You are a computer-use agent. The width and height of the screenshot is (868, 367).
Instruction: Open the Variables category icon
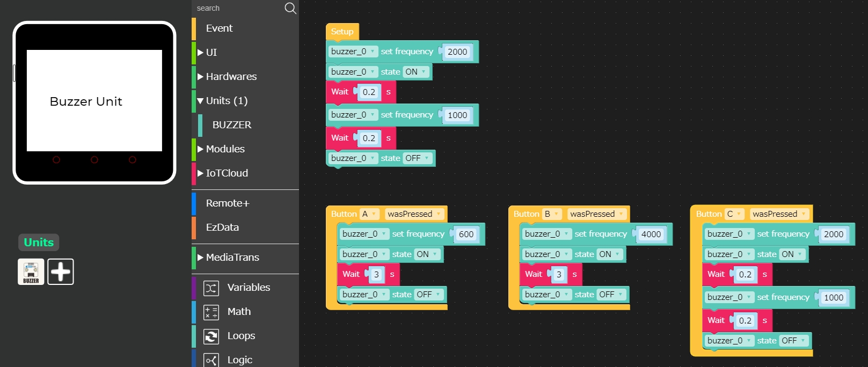tap(211, 288)
